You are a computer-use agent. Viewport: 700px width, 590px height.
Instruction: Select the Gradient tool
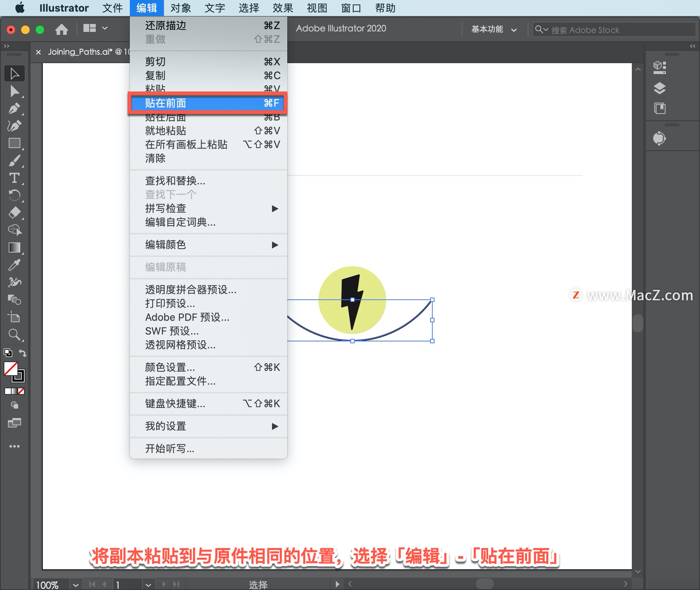[x=14, y=248]
